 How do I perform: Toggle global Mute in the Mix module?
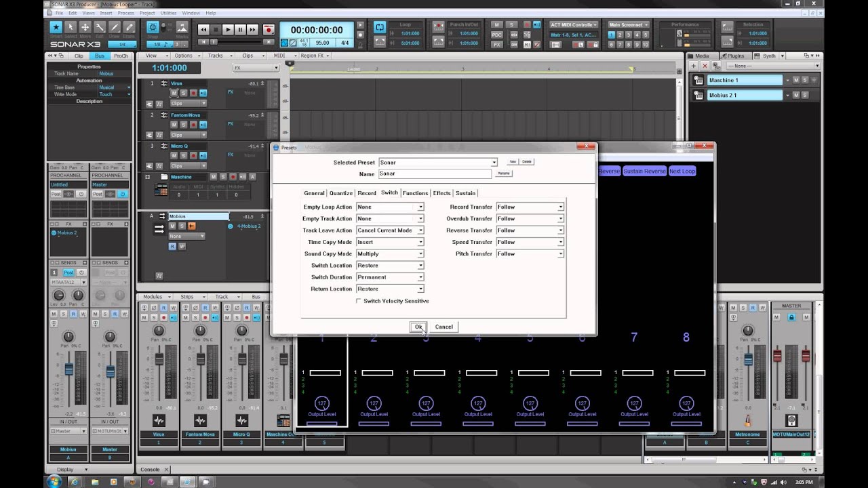[497, 24]
